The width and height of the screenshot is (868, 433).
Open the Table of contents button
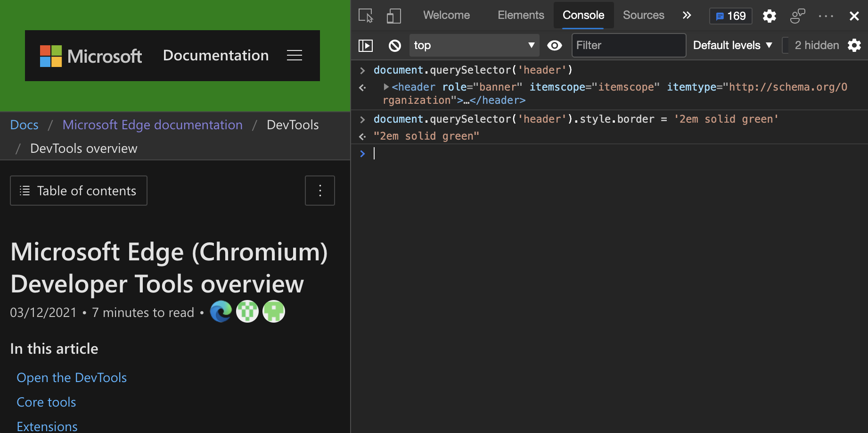[79, 191]
